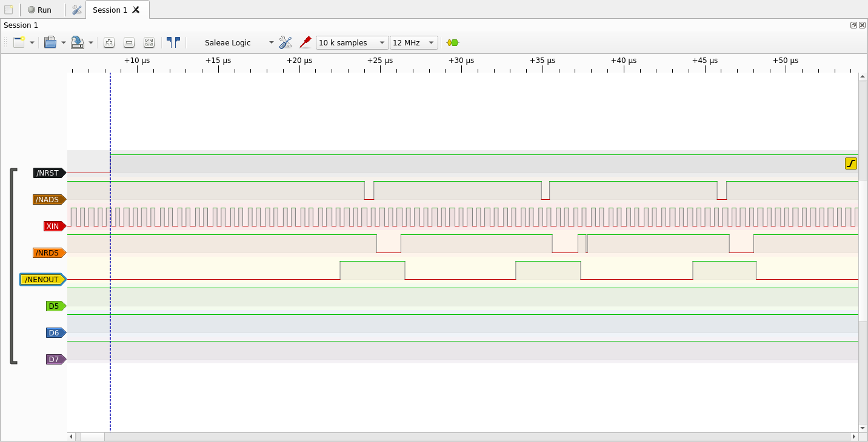This screenshot has height=442, width=868.
Task: Open settings wrench icon beside Run
Action: tap(76, 10)
